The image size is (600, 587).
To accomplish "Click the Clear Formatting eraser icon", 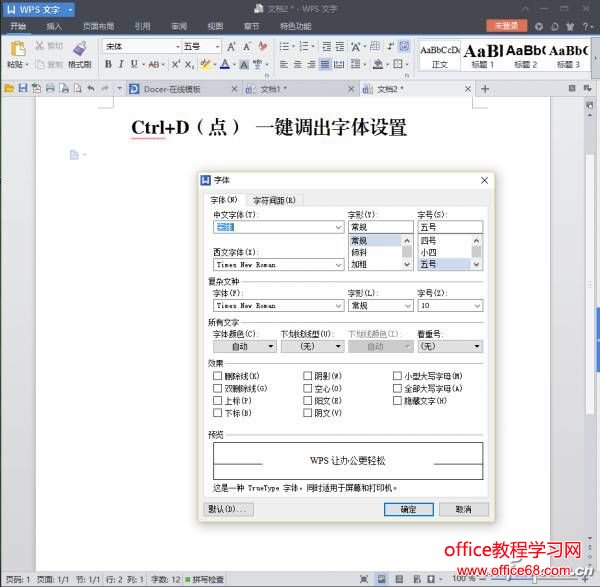I will pyautogui.click(x=263, y=46).
